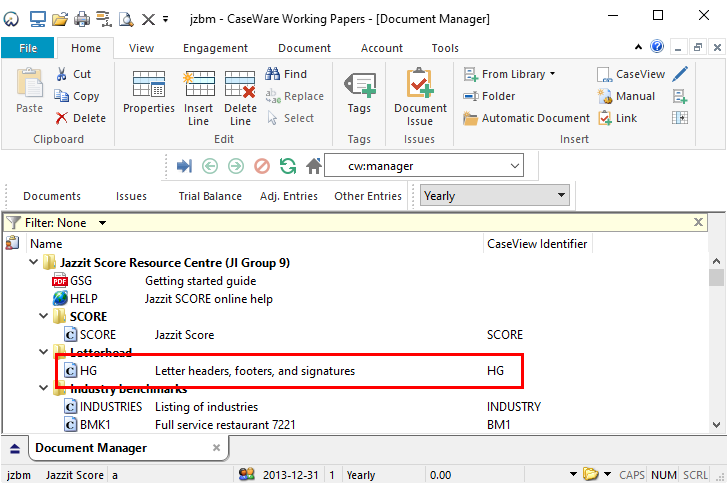Create a new Document Issue
Image resolution: width=728 pixels, height=484 pixels.
[420, 98]
